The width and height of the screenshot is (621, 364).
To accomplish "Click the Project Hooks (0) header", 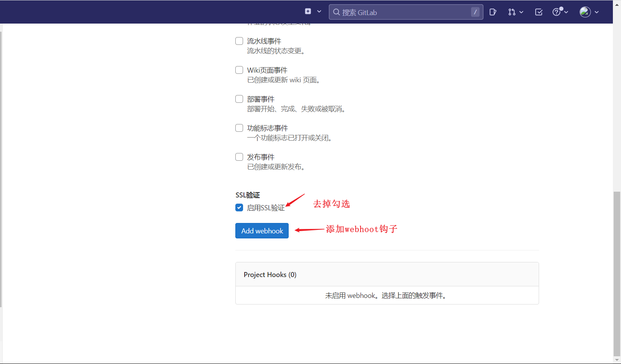I will (387, 274).
